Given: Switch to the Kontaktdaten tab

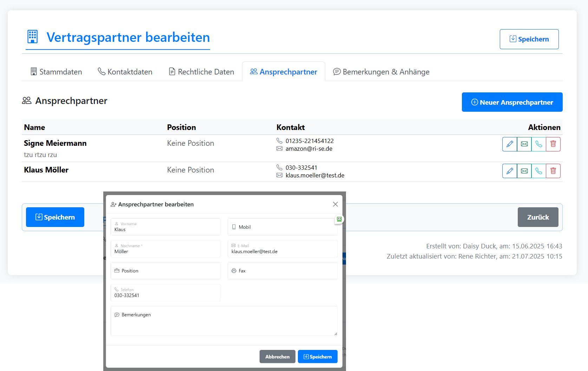Looking at the screenshot, I should coord(125,72).
